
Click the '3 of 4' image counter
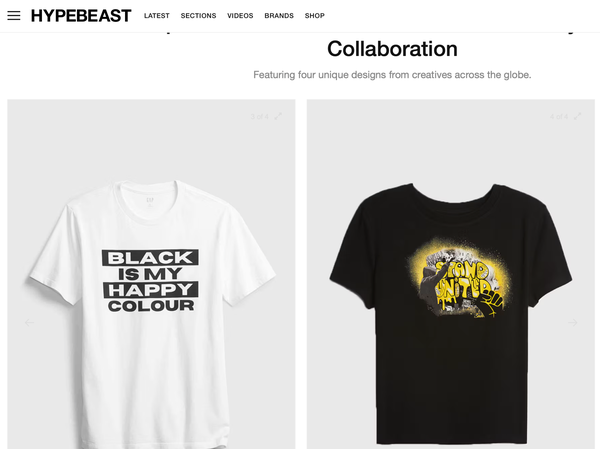tap(259, 116)
